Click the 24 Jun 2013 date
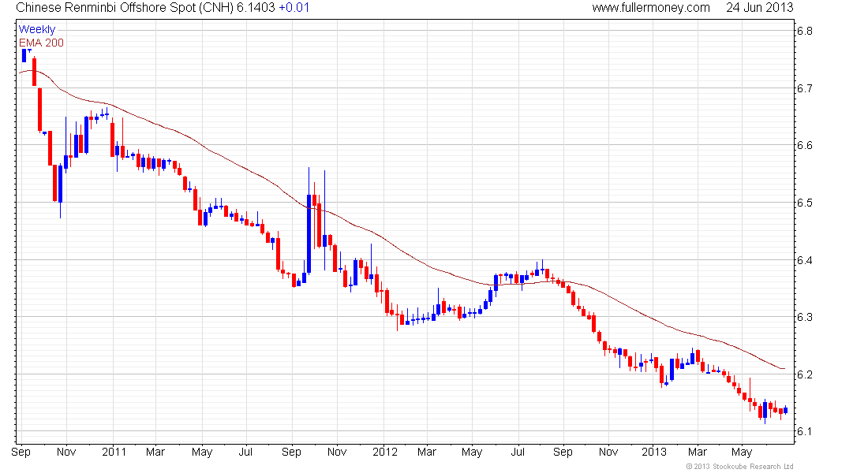Screen dimensions: 868x473 coord(759,8)
